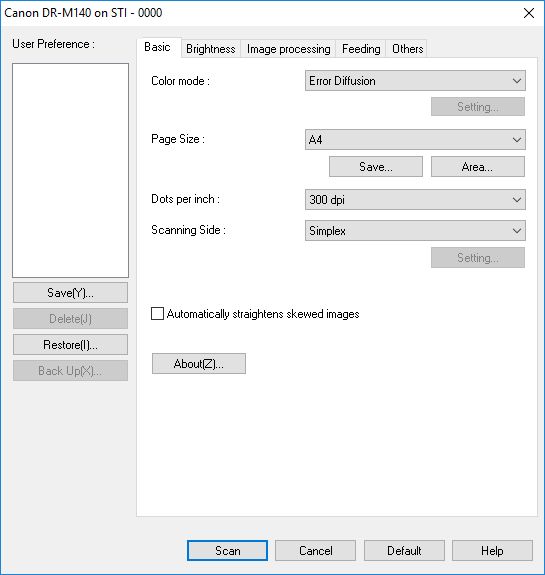Open Help for the scanner driver
This screenshot has width=545, height=575.
pos(492,550)
